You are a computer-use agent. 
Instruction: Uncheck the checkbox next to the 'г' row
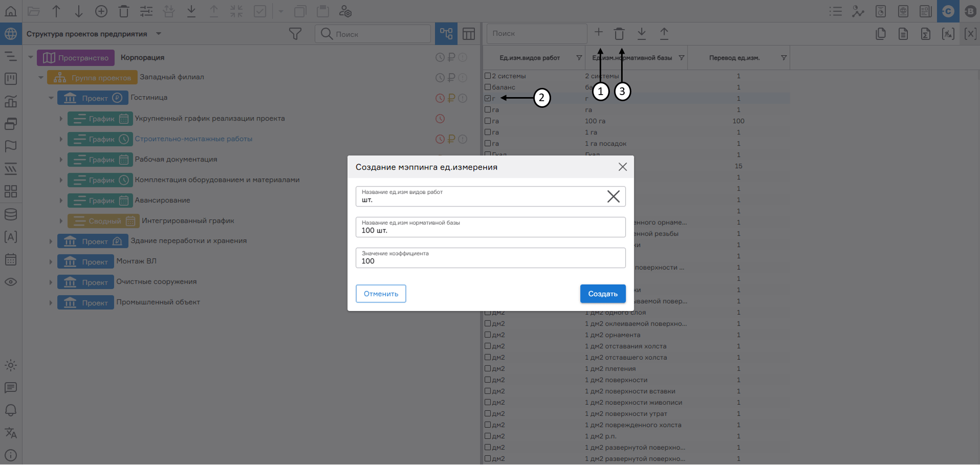point(487,98)
